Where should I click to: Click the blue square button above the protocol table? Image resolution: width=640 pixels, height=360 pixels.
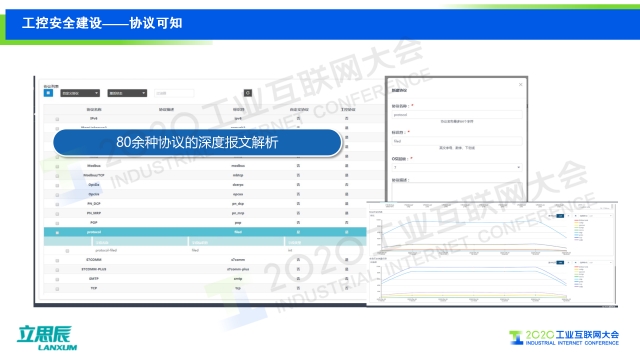click(x=48, y=93)
